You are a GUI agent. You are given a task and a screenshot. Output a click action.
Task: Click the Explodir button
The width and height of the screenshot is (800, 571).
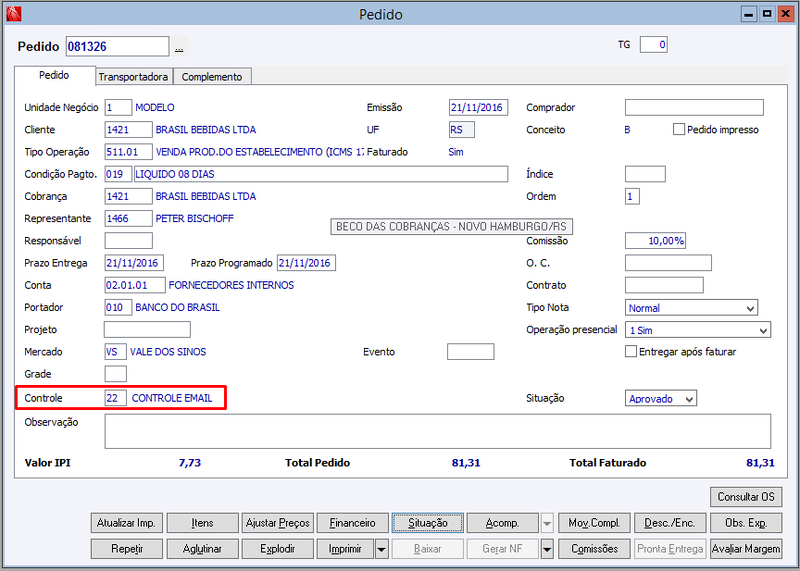point(278,549)
